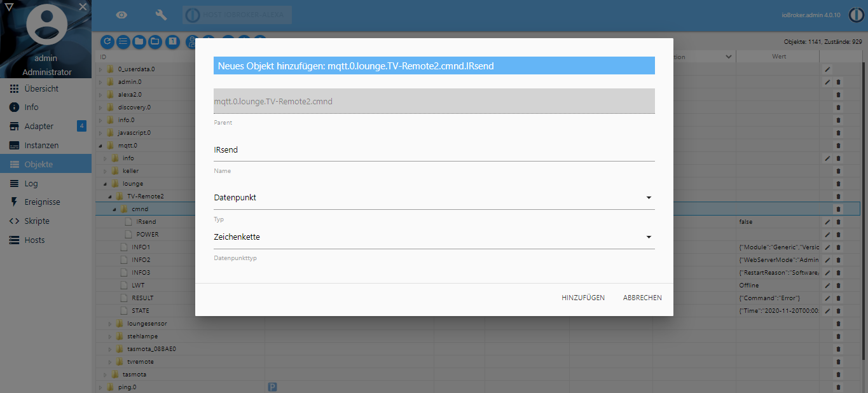Toggle the sidebar collapse triangle top-left
Screen dimensions: 868x393
coord(8,6)
